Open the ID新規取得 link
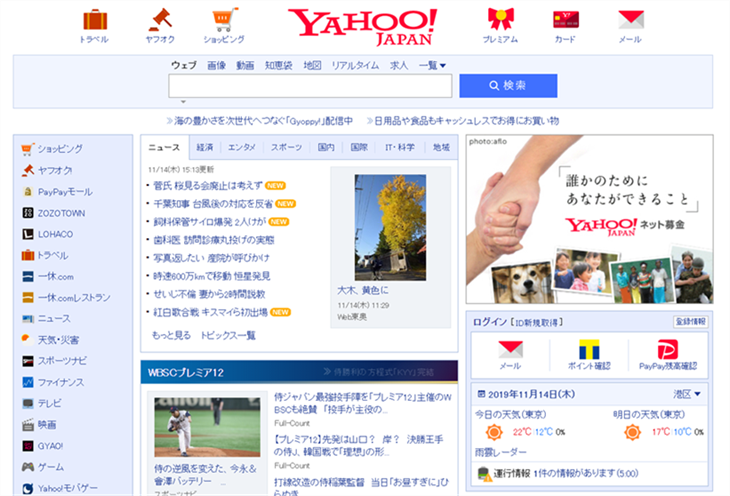This screenshot has width=730, height=496. point(539,322)
